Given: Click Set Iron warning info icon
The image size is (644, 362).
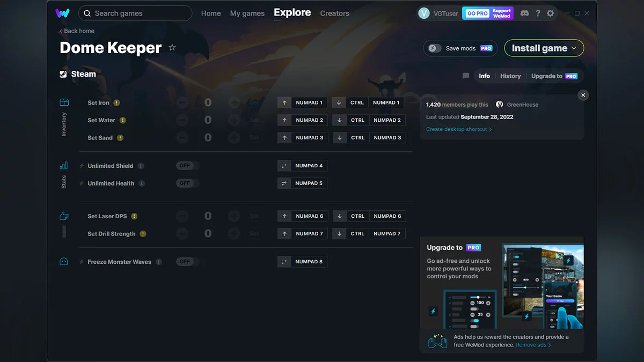Looking at the screenshot, I should (116, 103).
